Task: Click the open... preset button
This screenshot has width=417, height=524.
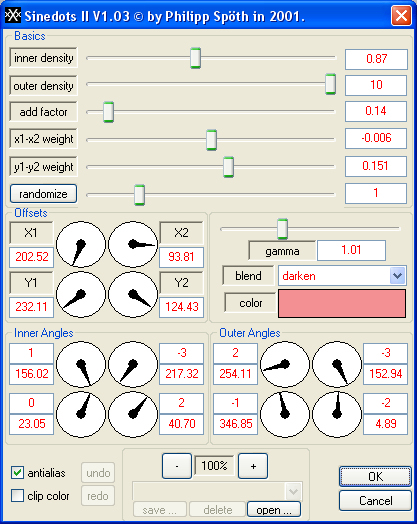Action: point(274,510)
